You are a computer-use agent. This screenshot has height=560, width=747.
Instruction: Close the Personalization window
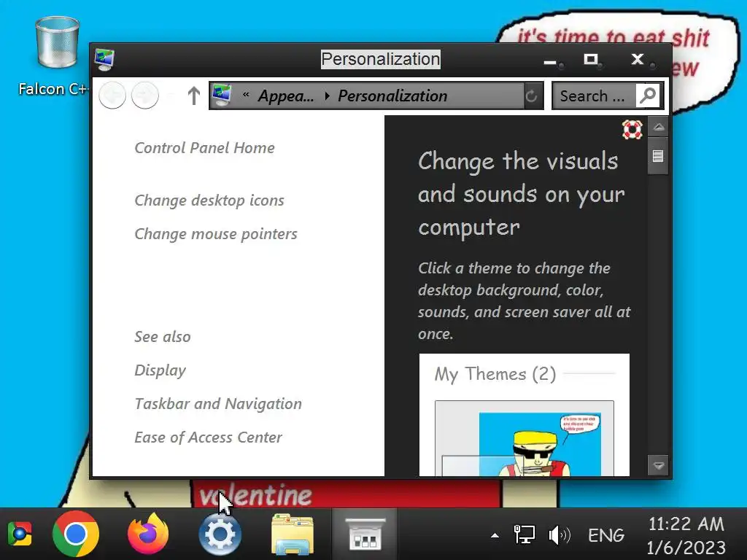[x=638, y=60]
